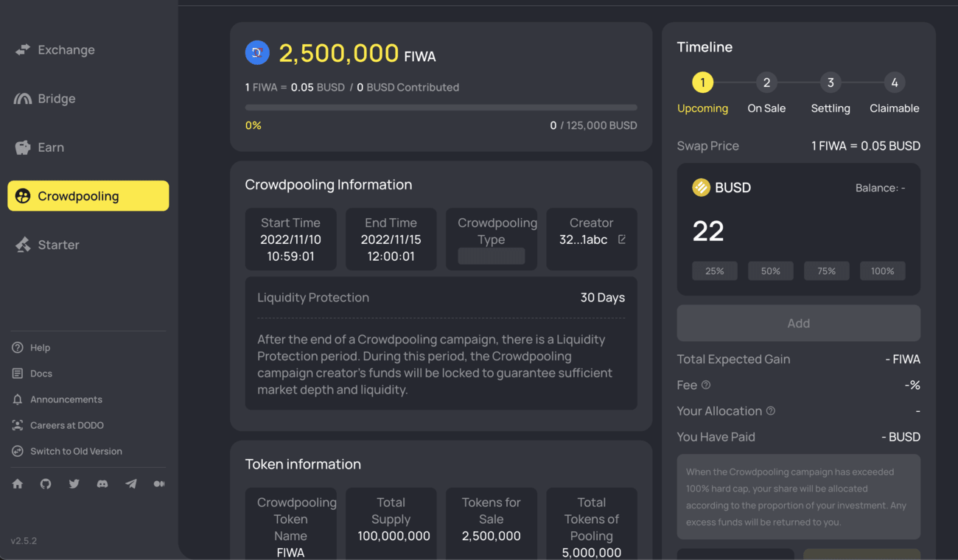Click the Telegram icon in the footer
958x560 pixels.
point(130,483)
